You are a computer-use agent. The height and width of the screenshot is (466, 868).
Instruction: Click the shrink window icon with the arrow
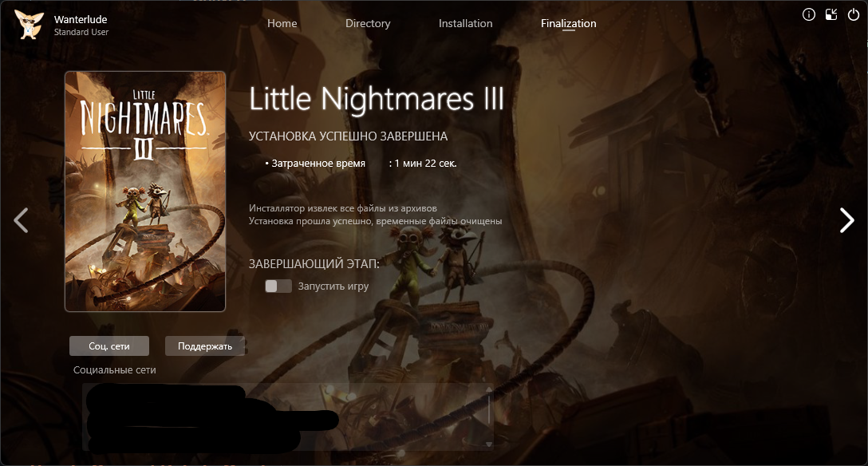[x=831, y=14]
